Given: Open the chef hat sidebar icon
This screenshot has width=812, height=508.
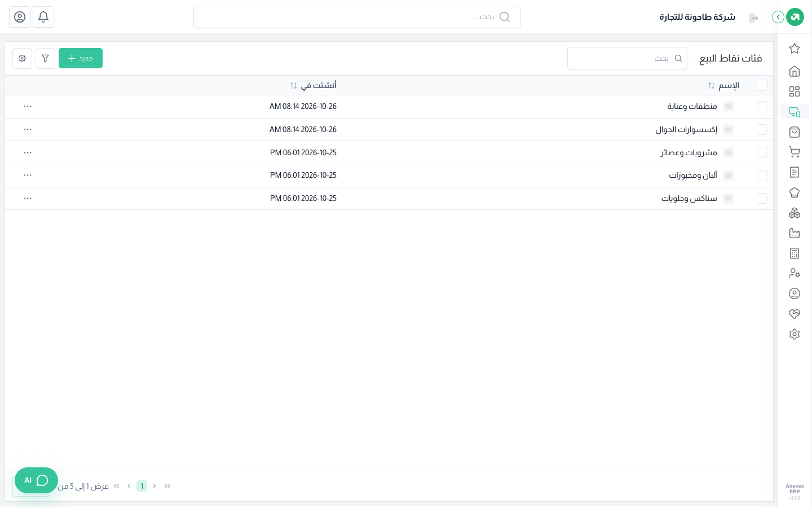Looking at the screenshot, I should [795, 192].
